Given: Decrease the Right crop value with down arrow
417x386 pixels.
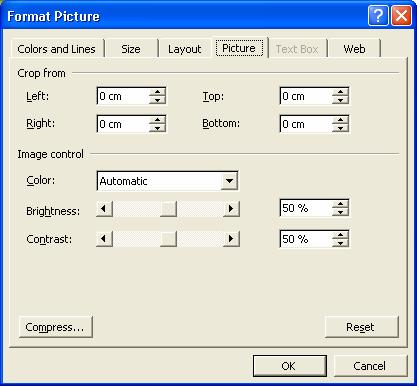Looking at the screenshot, I should click(x=157, y=128).
